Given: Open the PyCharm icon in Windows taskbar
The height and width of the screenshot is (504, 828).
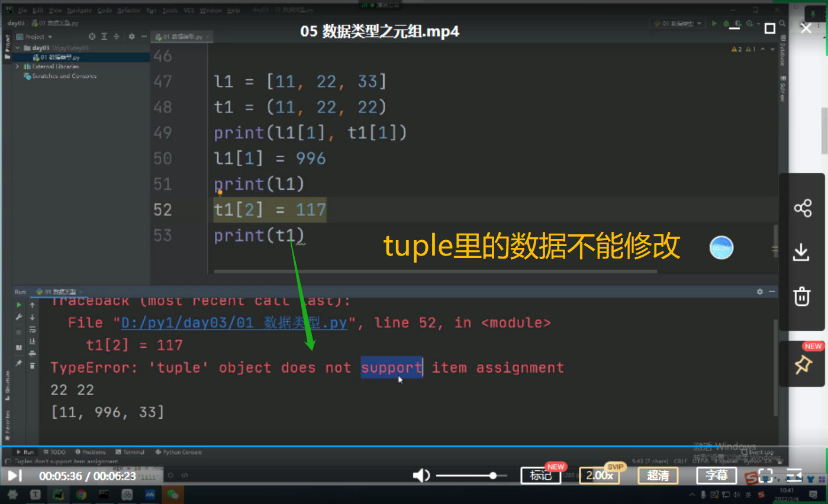Looking at the screenshot, I should pyautogui.click(x=58, y=495).
